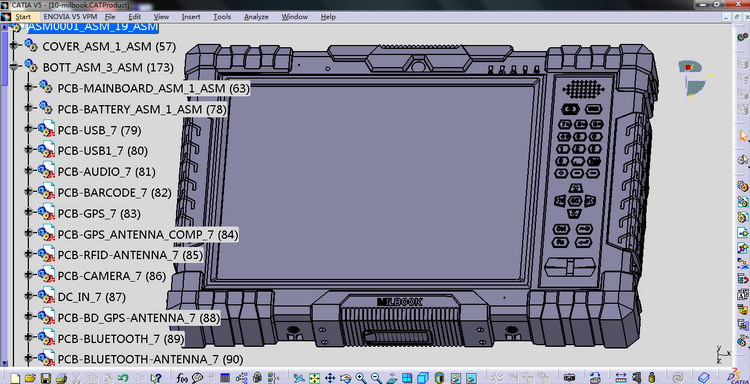Viewport: 750px width, 384px height.
Task: Expand PCB-BATTERY_ASM_1_ASM (78) node
Action: tap(29, 109)
